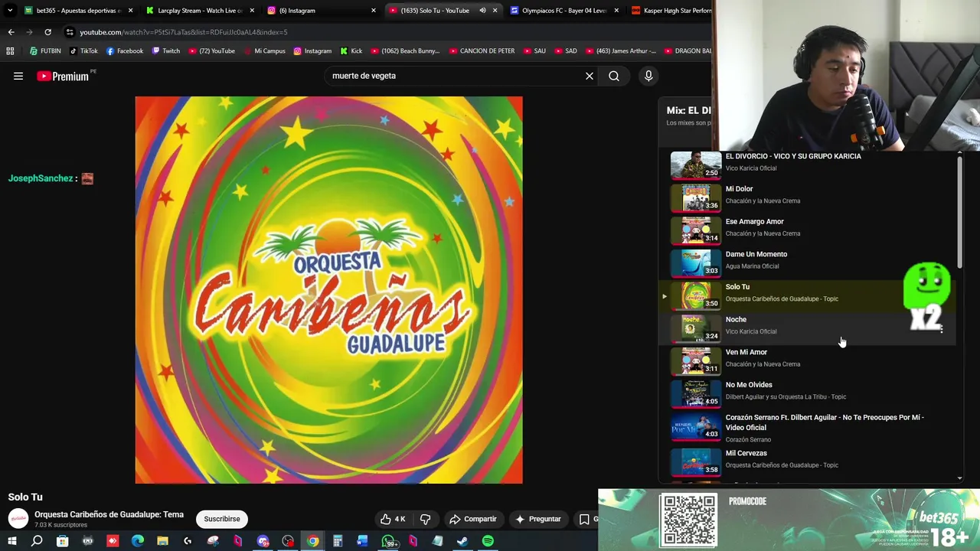Viewport: 980px width, 551px height.
Task: Save the video with the bookmark icon
Action: coord(586,519)
